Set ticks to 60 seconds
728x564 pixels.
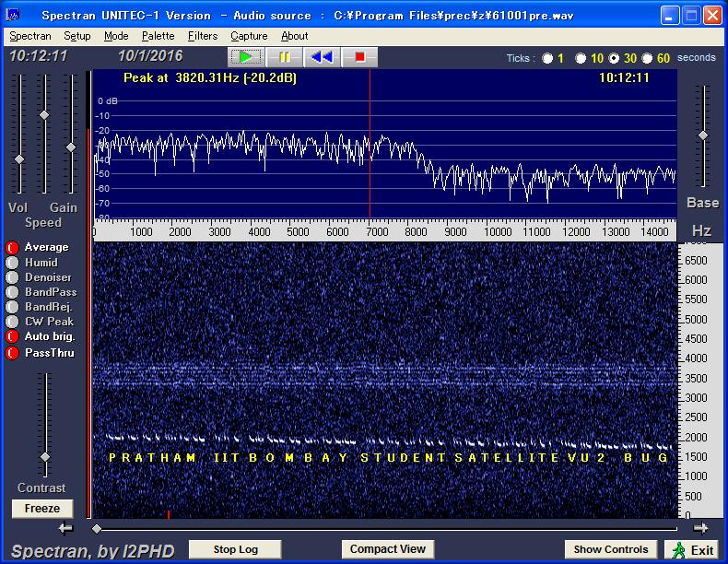647,58
